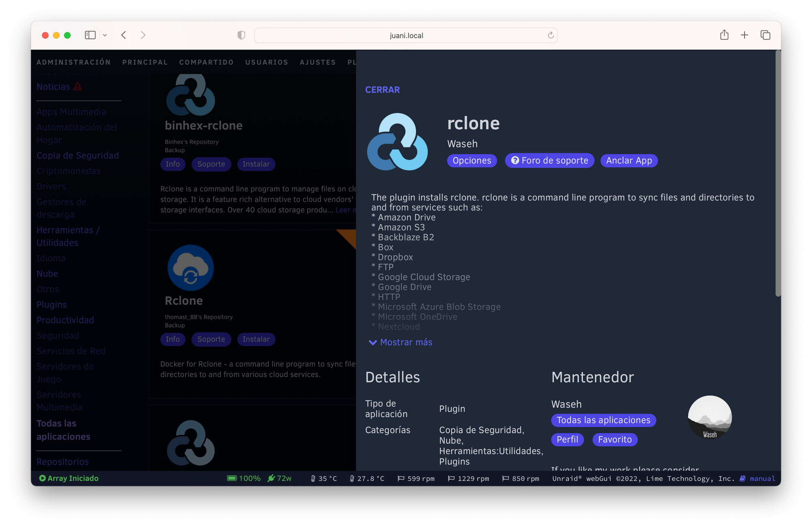
Task: Open the Share icon in Safari toolbar
Action: (724, 35)
